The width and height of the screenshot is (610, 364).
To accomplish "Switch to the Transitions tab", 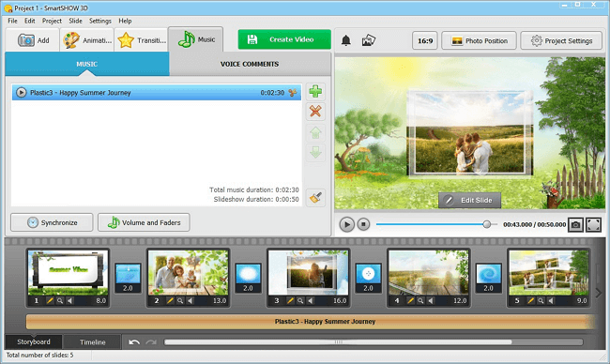I will 142,40.
